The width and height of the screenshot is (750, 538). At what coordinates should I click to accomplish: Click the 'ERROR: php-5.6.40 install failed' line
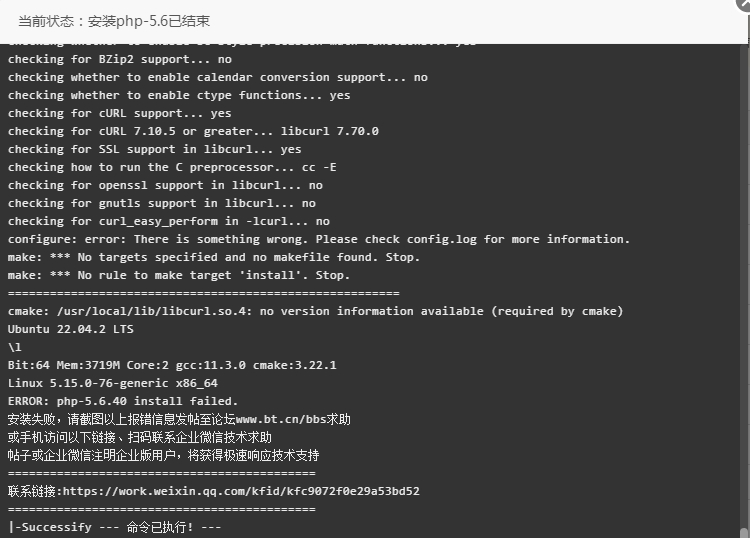tap(122, 401)
